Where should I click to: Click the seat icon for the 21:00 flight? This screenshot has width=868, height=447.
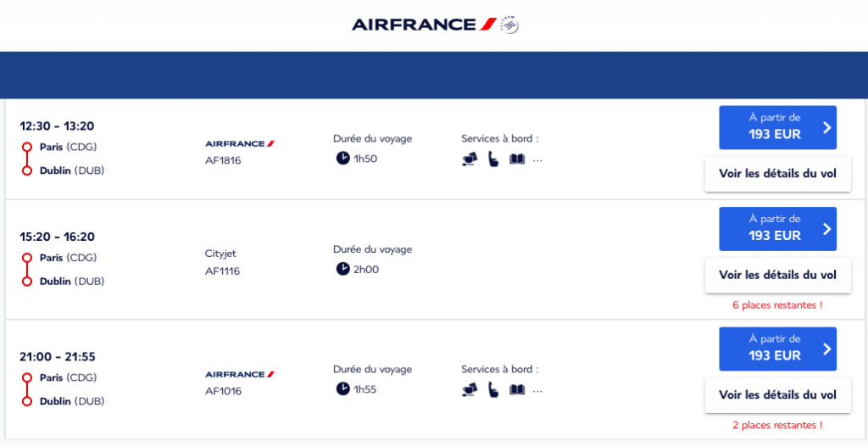492,389
